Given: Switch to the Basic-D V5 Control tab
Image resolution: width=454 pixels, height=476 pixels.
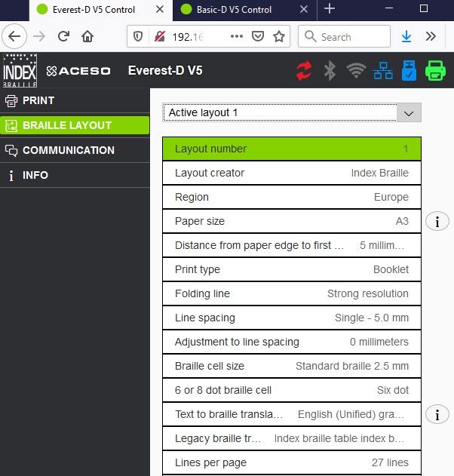Looking at the screenshot, I should coord(241,10).
